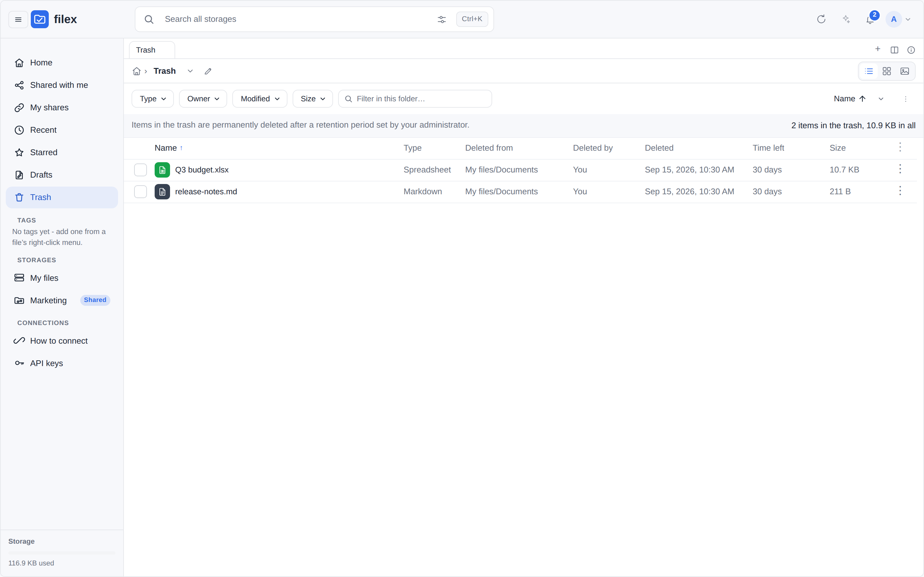This screenshot has height=577, width=924.
Task: Open the Modified filter dropdown
Action: (x=260, y=99)
